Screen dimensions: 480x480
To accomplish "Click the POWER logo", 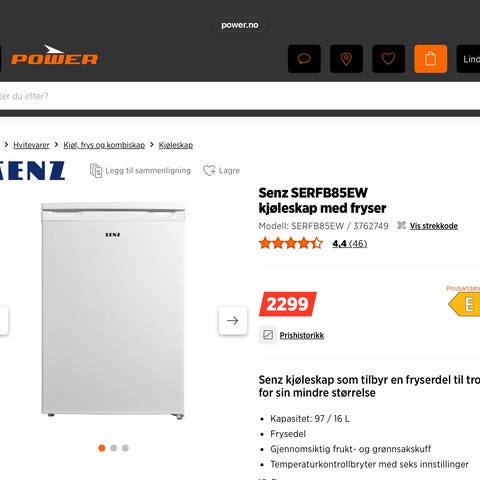I will (54, 55).
